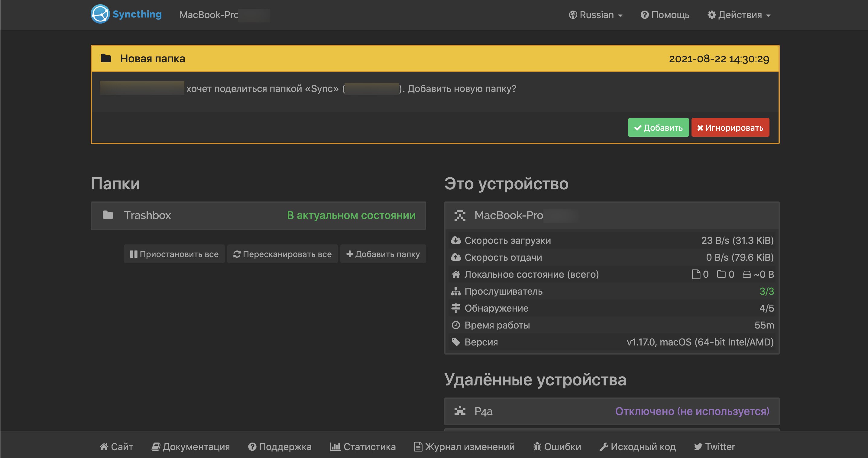This screenshot has height=458, width=868.
Task: Click the P4a device identicon
Action: pos(460,411)
